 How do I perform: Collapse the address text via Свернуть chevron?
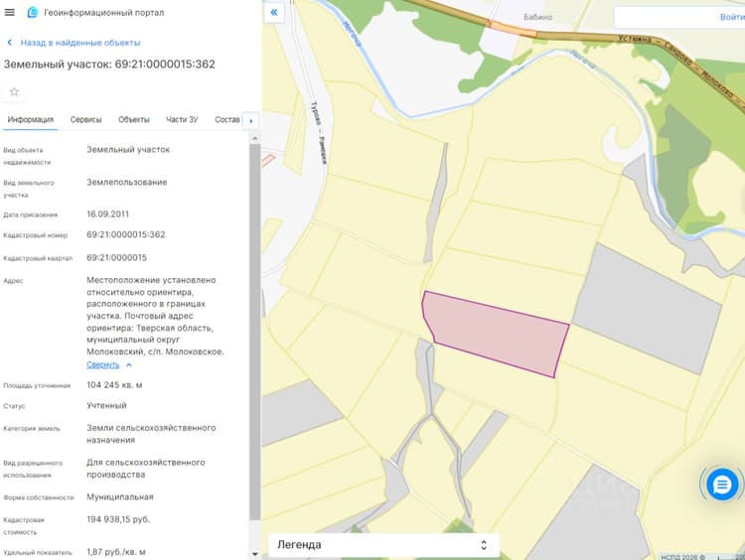[129, 364]
